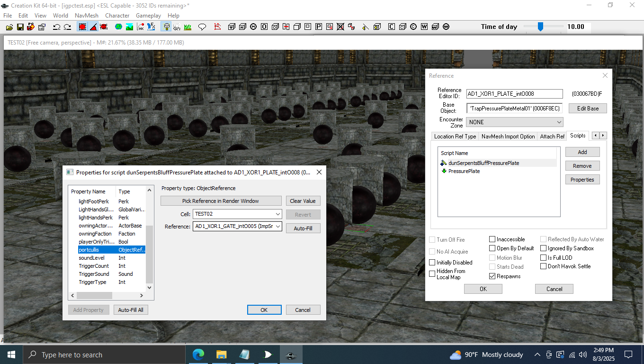Viewport: 644px width, 364px height.
Task: Click the Redo arrow toolbar icon
Action: tap(67, 27)
